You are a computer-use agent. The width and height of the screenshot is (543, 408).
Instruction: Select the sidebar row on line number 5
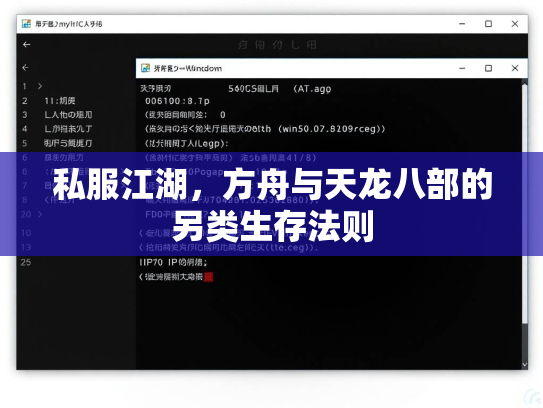tap(68, 143)
